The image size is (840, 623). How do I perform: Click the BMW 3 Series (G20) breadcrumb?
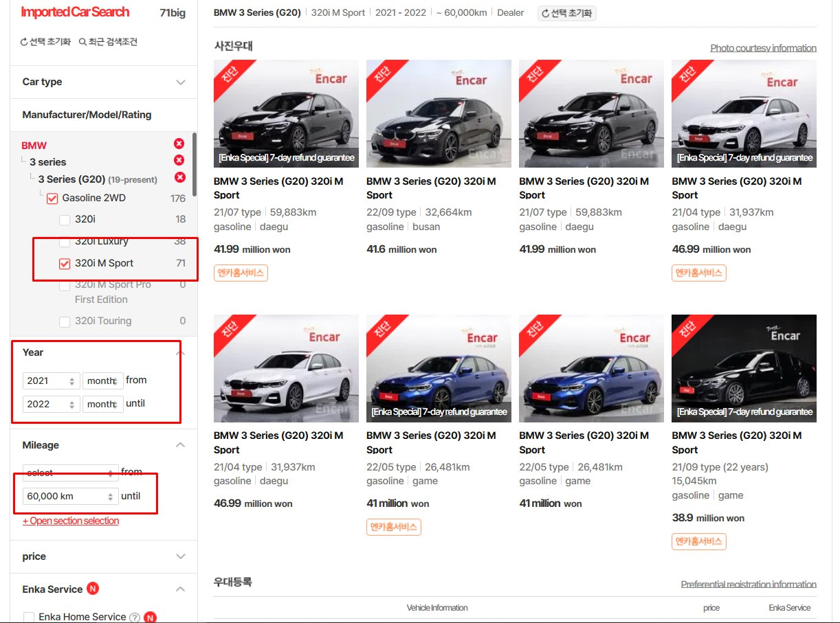coord(257,13)
